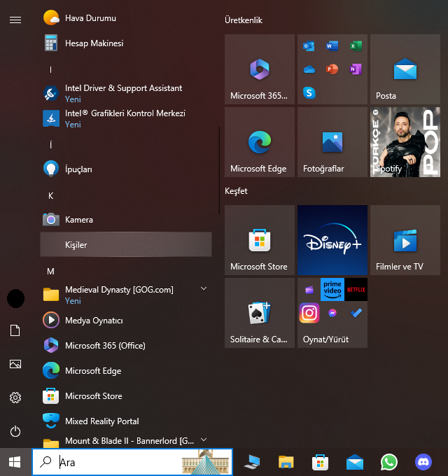Screen dimensions: 448x476
Task: Click the Üretkenlik group header
Action: pos(244,20)
